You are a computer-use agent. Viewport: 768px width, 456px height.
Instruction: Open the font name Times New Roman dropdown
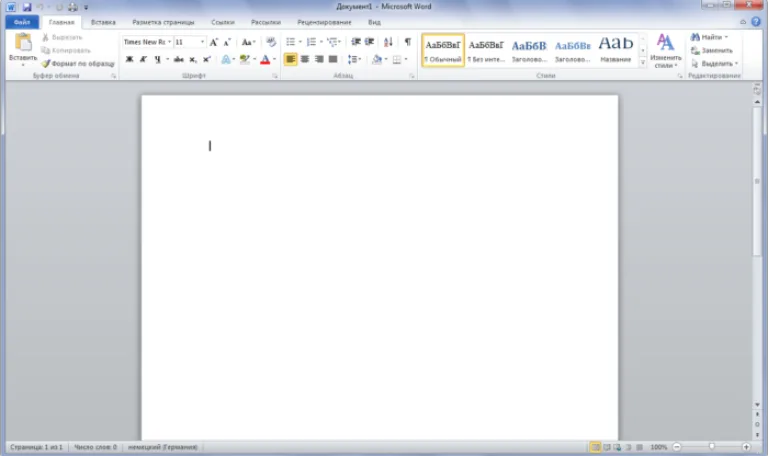pos(169,42)
